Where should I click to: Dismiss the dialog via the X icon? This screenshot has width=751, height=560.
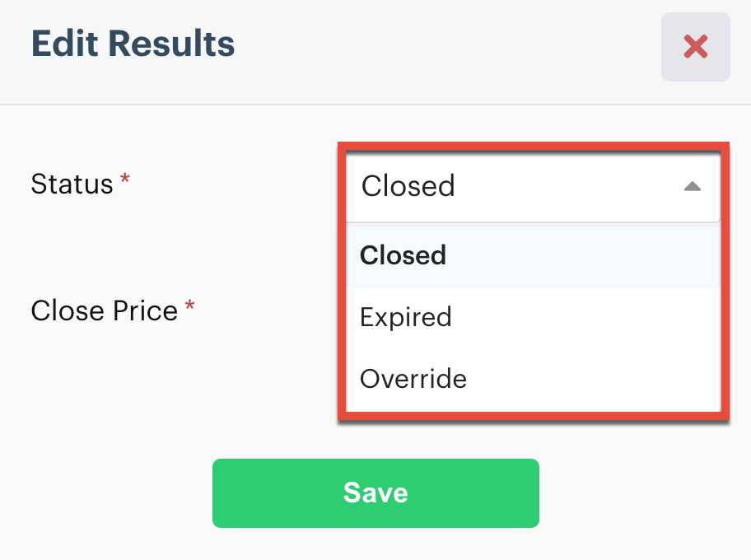click(696, 47)
